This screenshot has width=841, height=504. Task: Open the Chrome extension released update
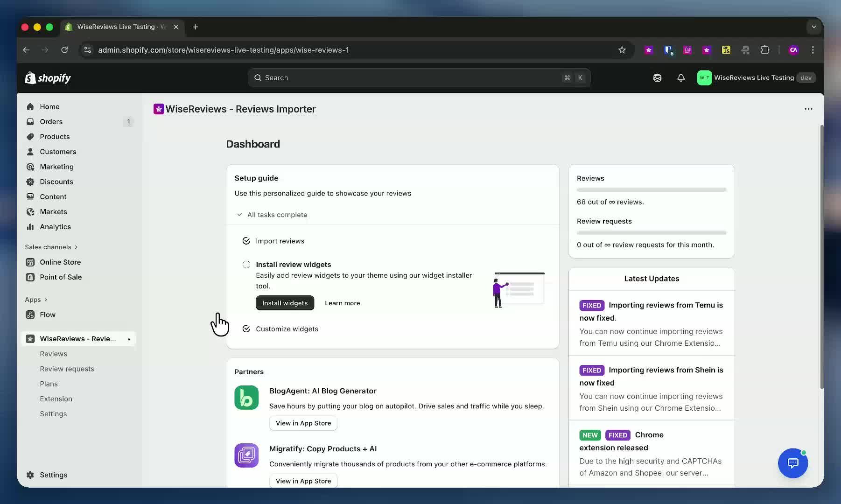tap(652, 453)
